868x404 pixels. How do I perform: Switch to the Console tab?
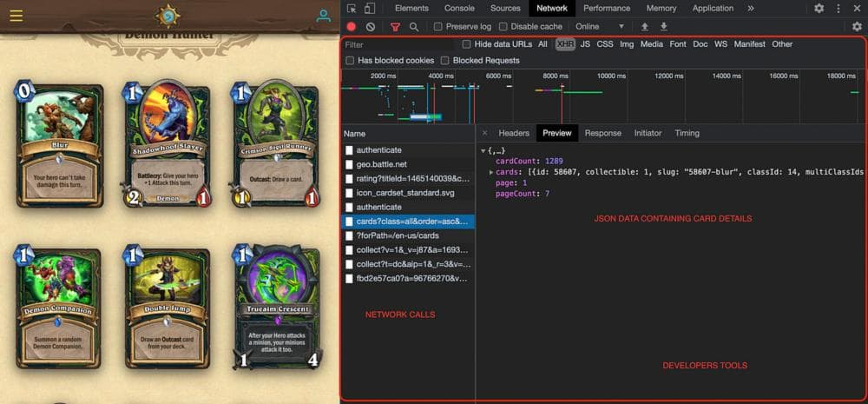(x=459, y=9)
